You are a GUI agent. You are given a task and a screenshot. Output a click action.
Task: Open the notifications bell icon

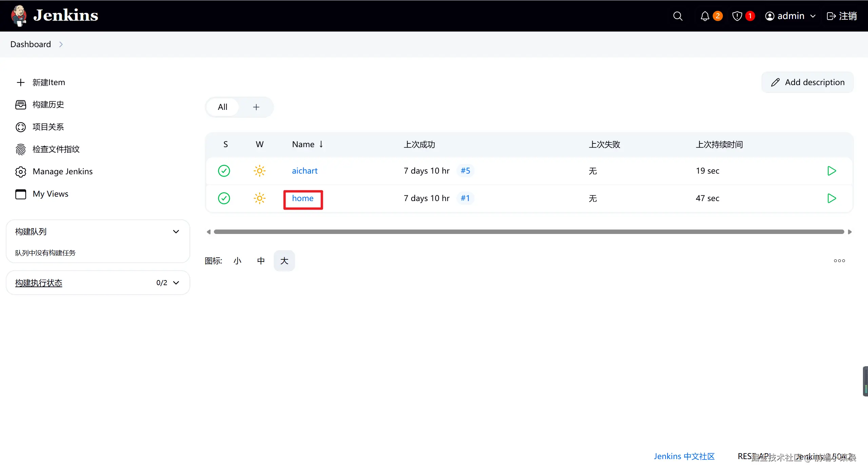click(x=705, y=16)
